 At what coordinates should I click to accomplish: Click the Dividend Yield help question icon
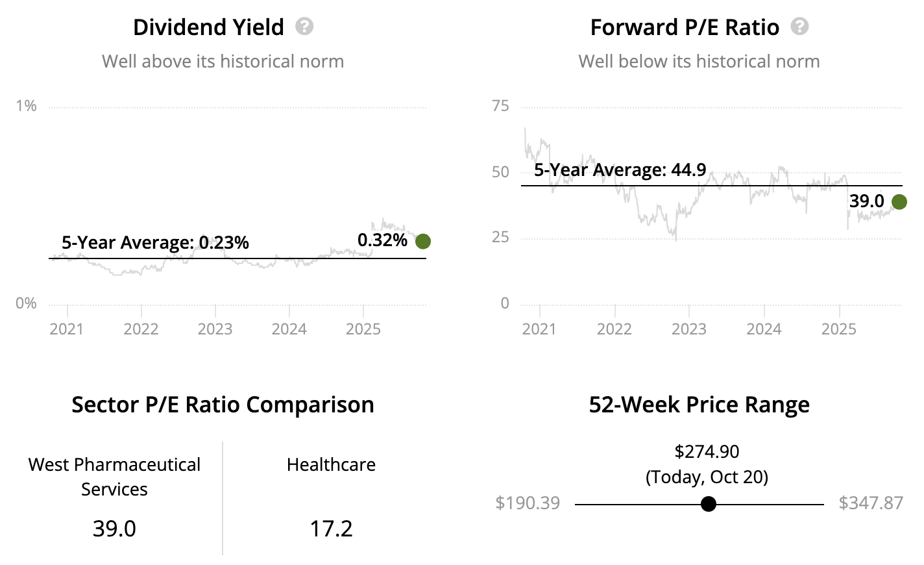click(304, 27)
